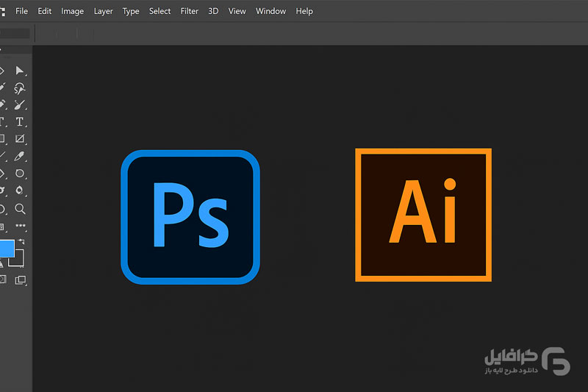Open the Edit menu
The image size is (588, 392).
(x=44, y=11)
